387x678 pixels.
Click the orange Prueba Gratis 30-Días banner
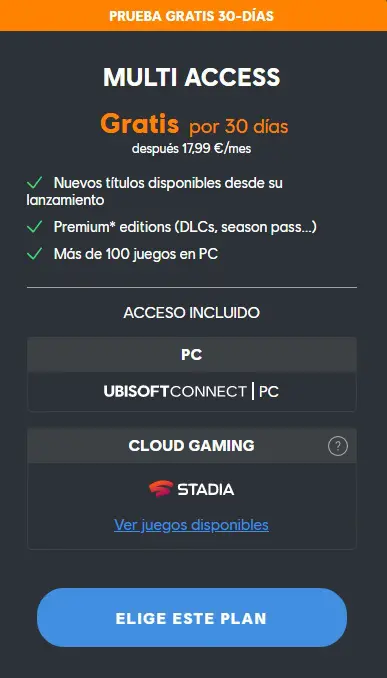tap(193, 16)
